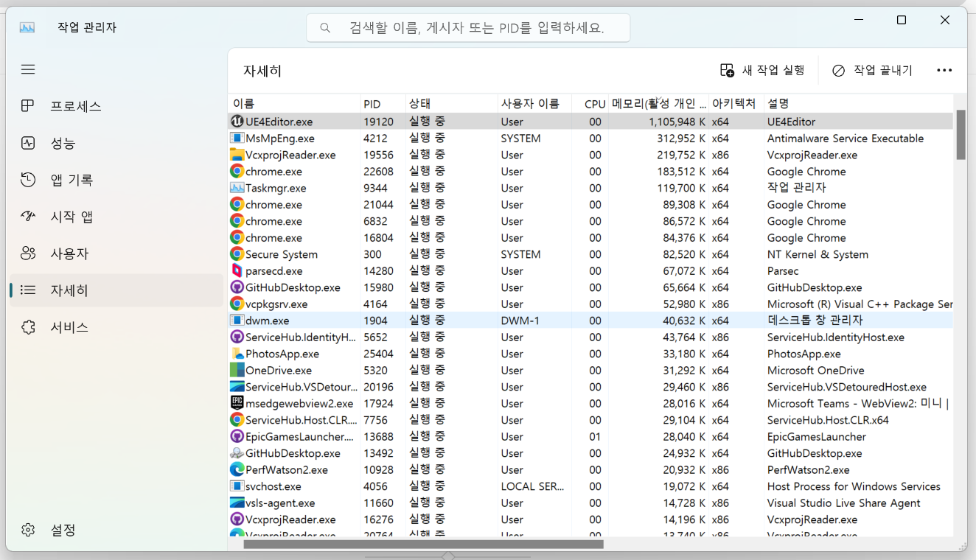Select the vcpkgsrv.exe row name
The width and height of the screenshot is (976, 560).
click(276, 304)
